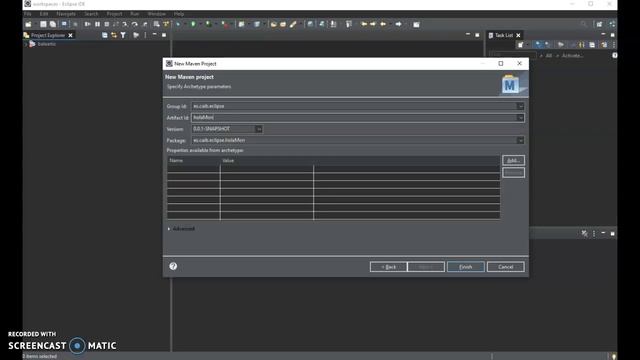
Task: Click the Value column header in properties table
Action: (x=267, y=161)
